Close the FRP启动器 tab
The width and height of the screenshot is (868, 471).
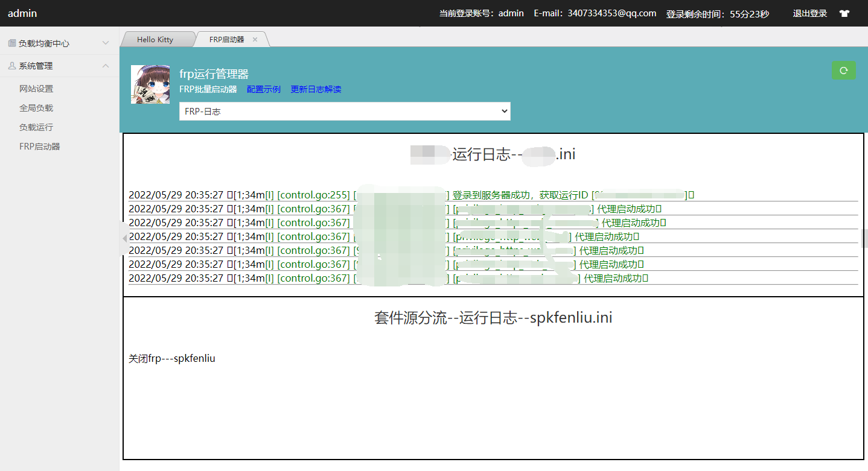255,38
